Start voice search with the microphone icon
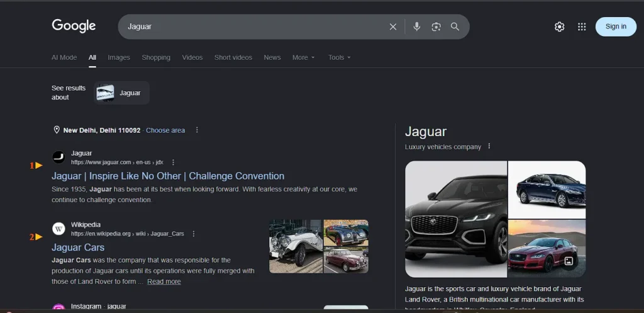Viewport: 644px width, 313px height. 416,26
